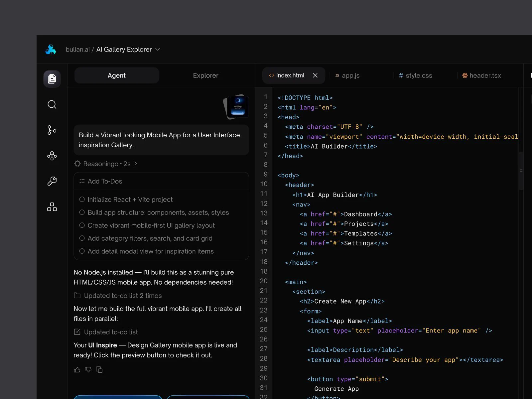
Task: Click the code editor vertical scrollbar
Action: click(521, 171)
